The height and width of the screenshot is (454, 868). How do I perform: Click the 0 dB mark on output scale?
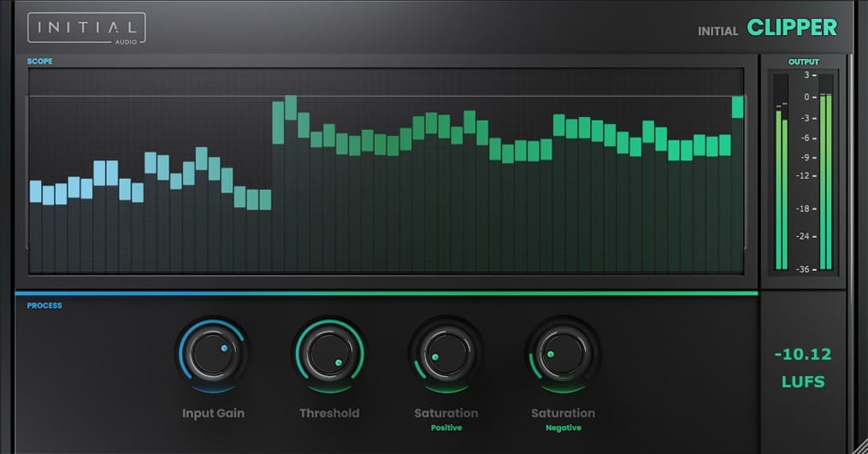(805, 97)
